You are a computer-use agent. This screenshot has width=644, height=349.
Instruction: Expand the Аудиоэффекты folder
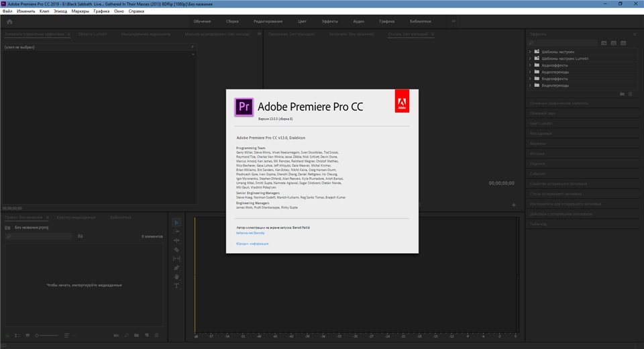click(530, 65)
